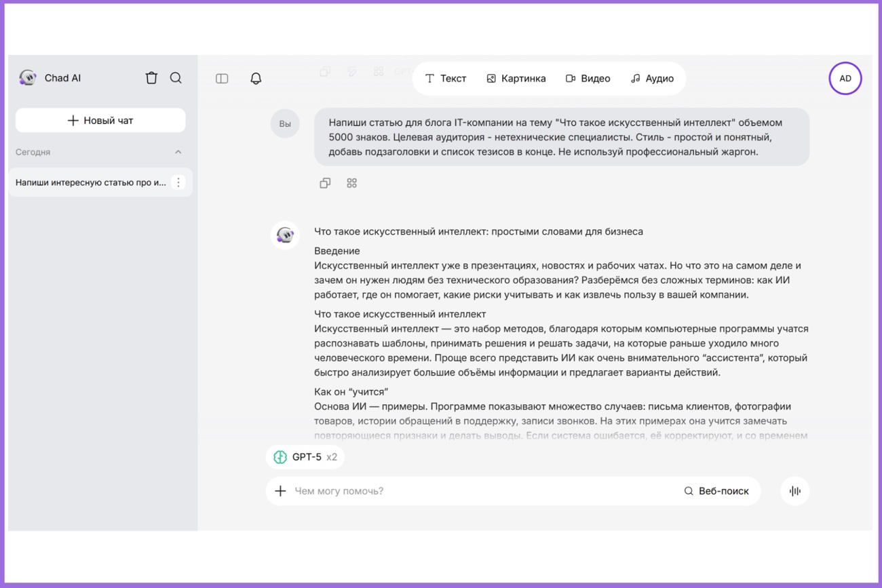
Task: Open the GPT-5 model selector
Action: [x=305, y=457]
